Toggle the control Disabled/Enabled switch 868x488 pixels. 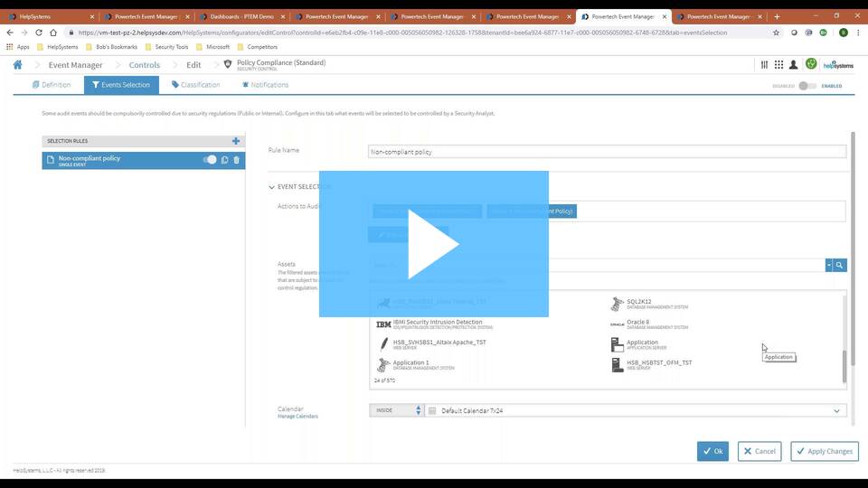pyautogui.click(x=807, y=86)
